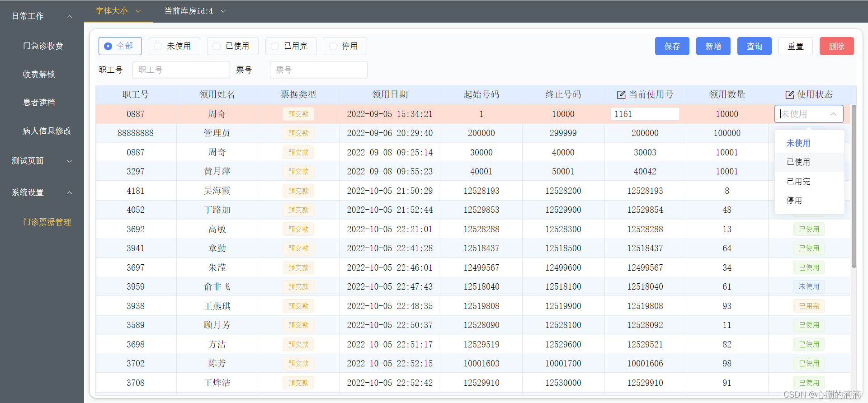This screenshot has height=403, width=868.
Task: Click the 已用完 tag in 王燕琪 row
Action: (x=809, y=306)
